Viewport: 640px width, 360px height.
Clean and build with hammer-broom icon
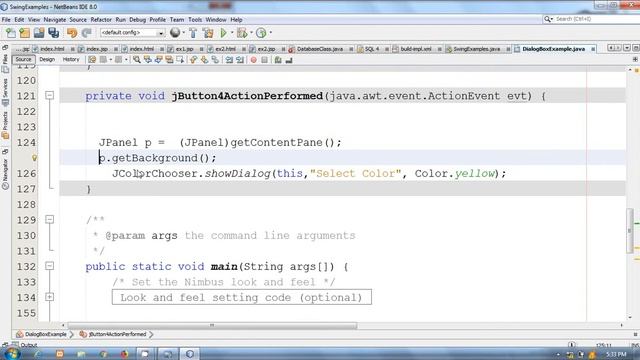[208, 33]
